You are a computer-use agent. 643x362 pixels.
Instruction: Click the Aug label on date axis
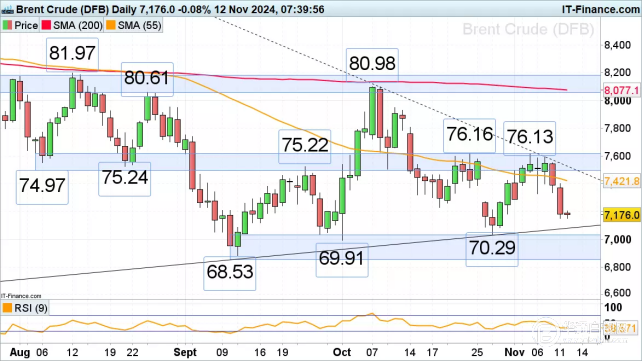pos(20,353)
